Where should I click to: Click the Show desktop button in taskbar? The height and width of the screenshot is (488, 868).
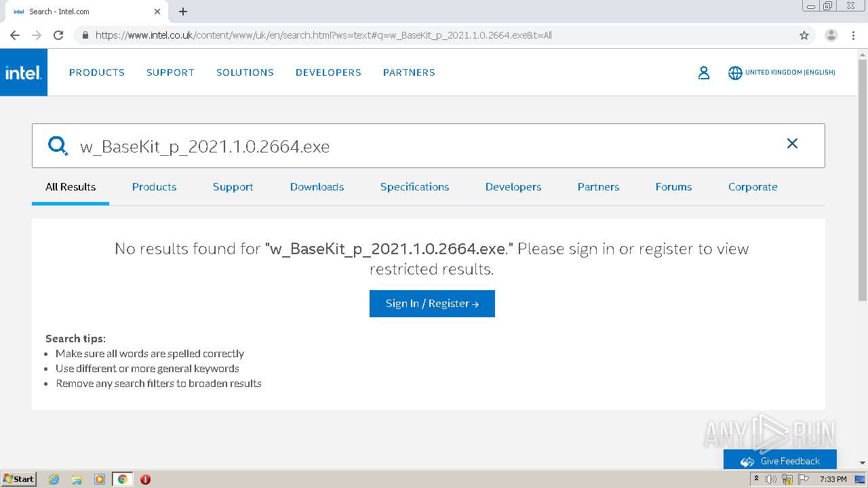pyautogui.click(x=861, y=479)
